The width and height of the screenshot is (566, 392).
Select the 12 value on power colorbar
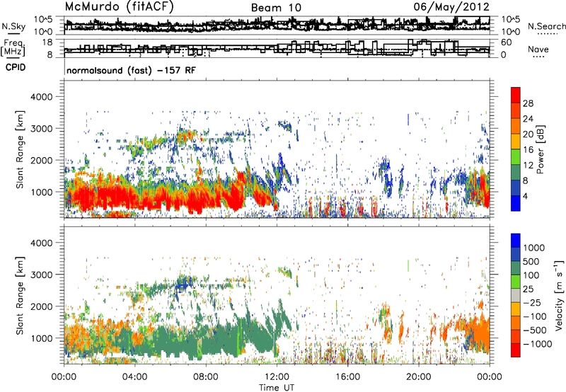(528, 166)
